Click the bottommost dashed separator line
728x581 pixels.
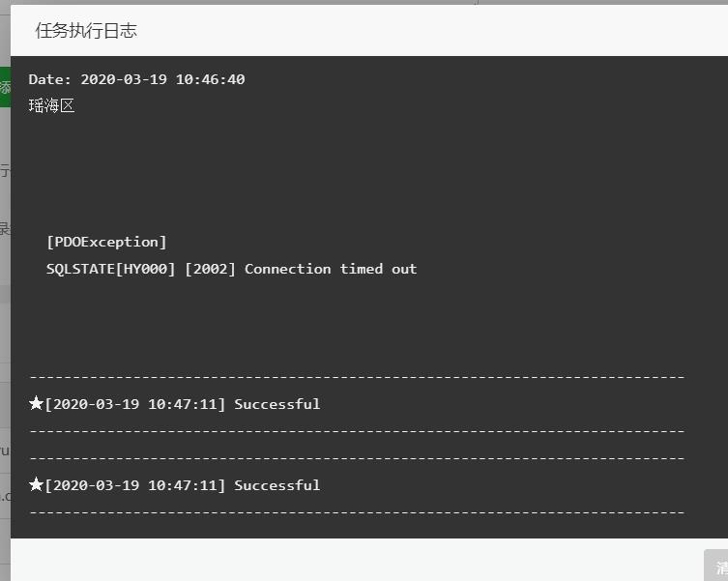click(x=357, y=512)
